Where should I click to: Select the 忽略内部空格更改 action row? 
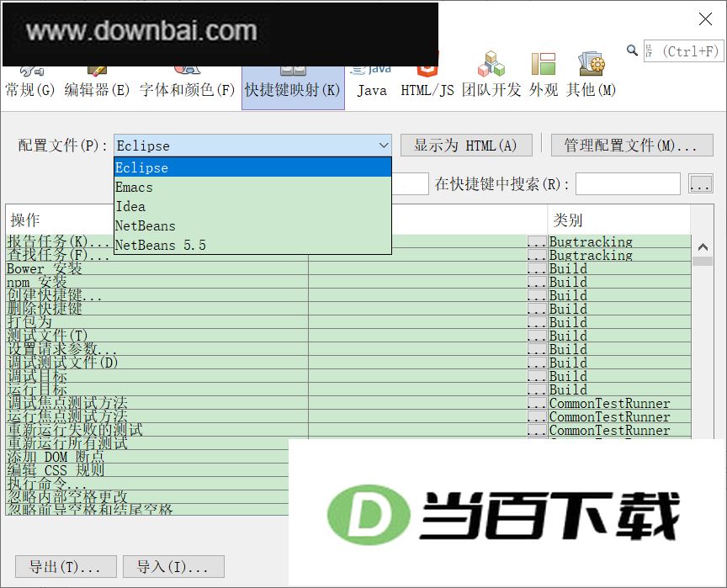click(147, 497)
